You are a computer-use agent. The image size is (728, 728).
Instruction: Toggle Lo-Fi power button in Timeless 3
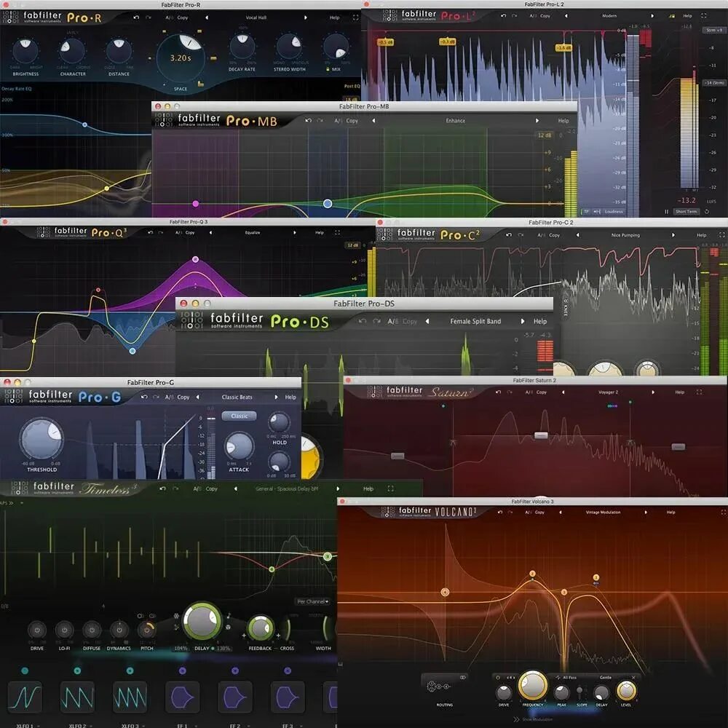(x=65, y=630)
